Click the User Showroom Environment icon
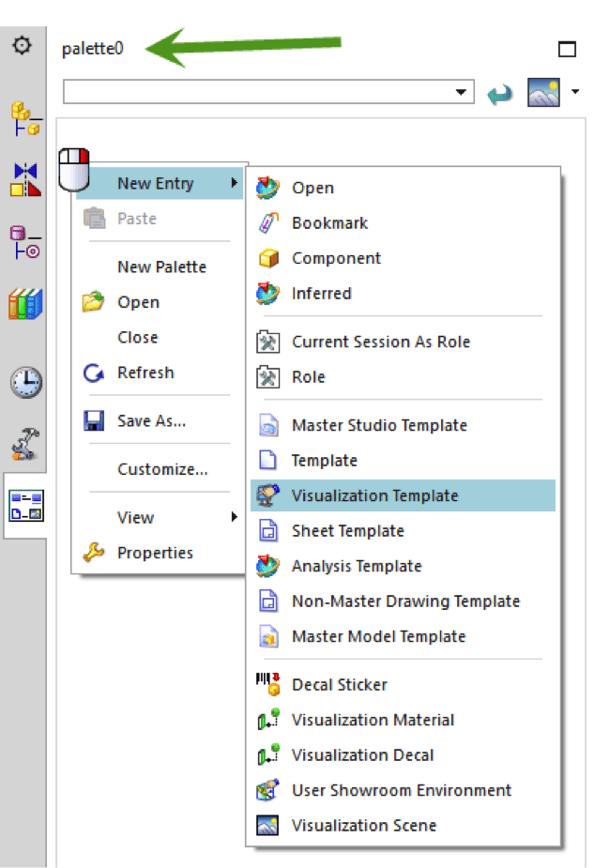Image resolution: width=594 pixels, height=868 pixels. tap(268, 790)
